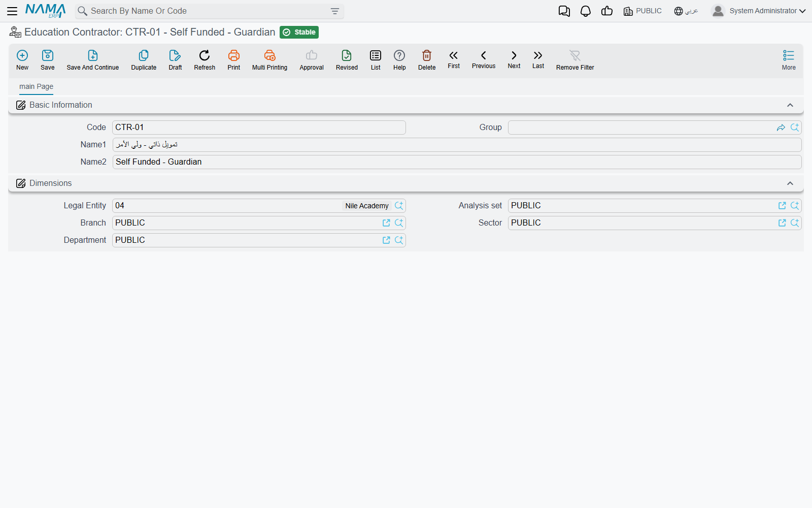Open the List view
The image size is (812, 508).
(376, 60)
